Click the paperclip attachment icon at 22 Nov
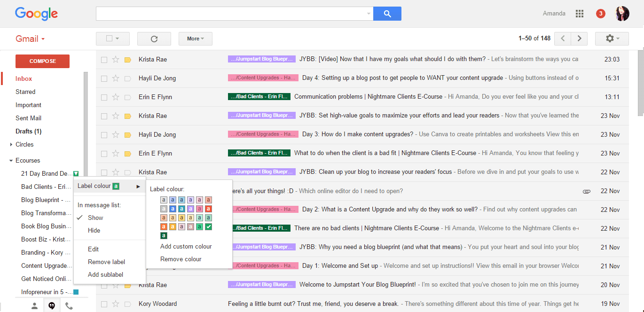The image size is (644, 312). tap(586, 191)
